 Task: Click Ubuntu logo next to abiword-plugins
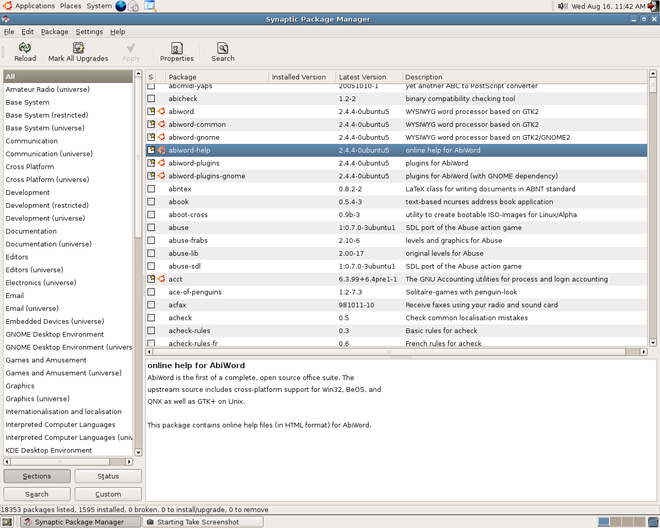click(161, 163)
